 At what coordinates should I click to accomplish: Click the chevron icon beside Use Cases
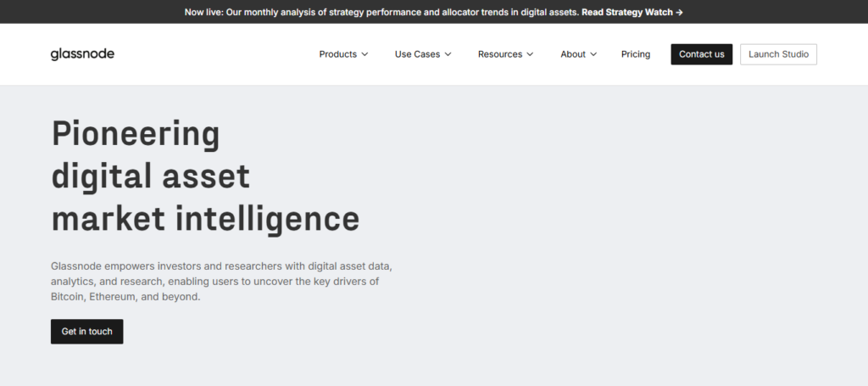(x=448, y=54)
